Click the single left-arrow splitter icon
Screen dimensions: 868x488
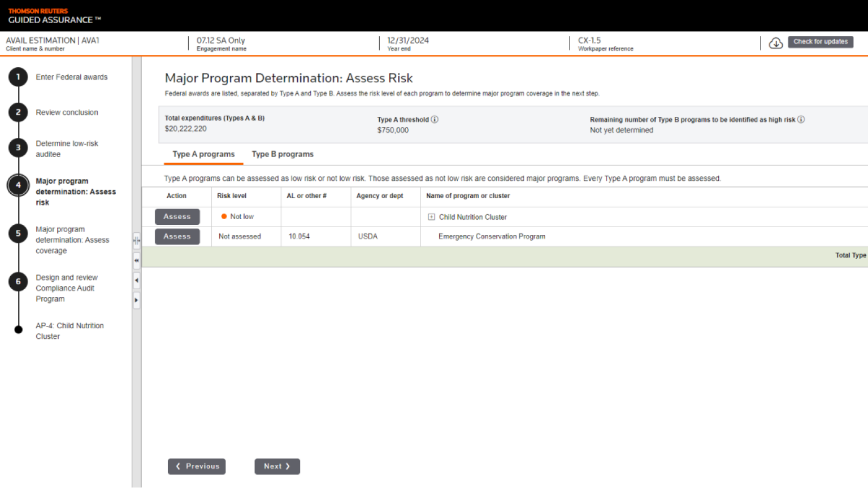136,280
